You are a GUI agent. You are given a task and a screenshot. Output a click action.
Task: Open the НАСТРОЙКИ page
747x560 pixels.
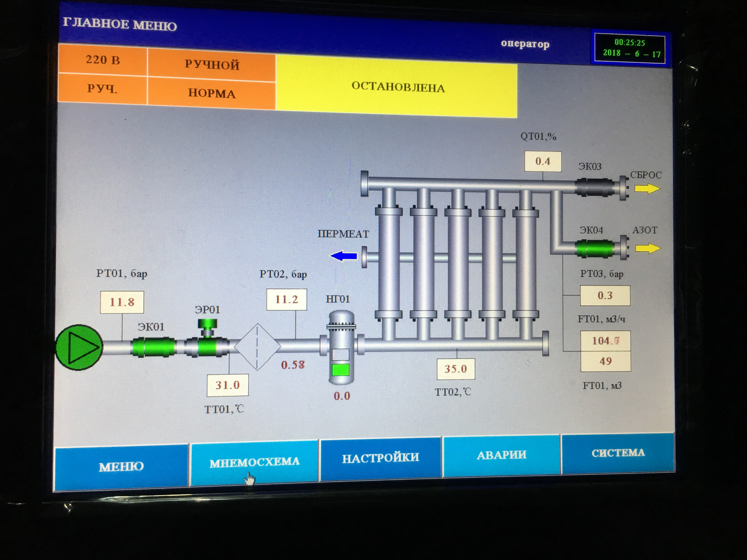pyautogui.click(x=381, y=458)
